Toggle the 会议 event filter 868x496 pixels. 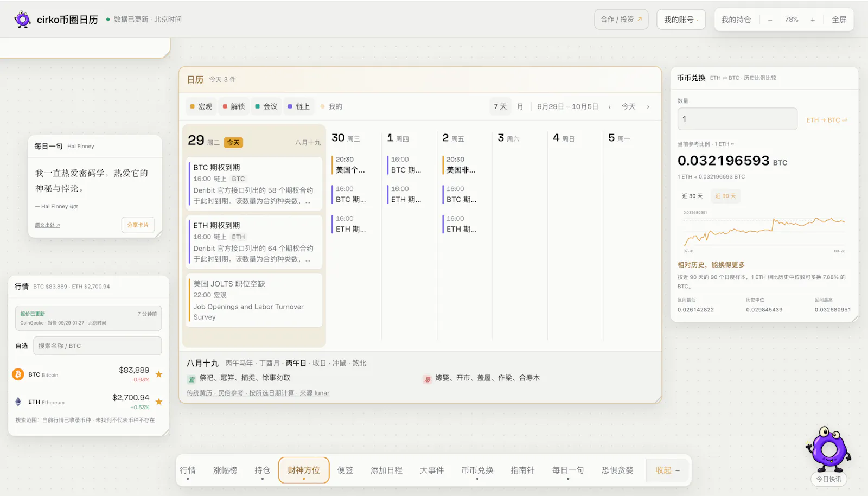coord(266,106)
